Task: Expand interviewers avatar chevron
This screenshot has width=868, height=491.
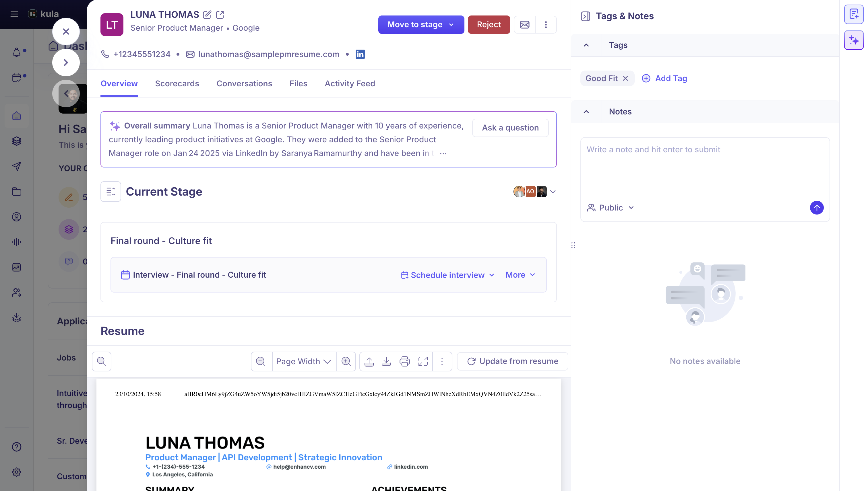Action: (553, 192)
